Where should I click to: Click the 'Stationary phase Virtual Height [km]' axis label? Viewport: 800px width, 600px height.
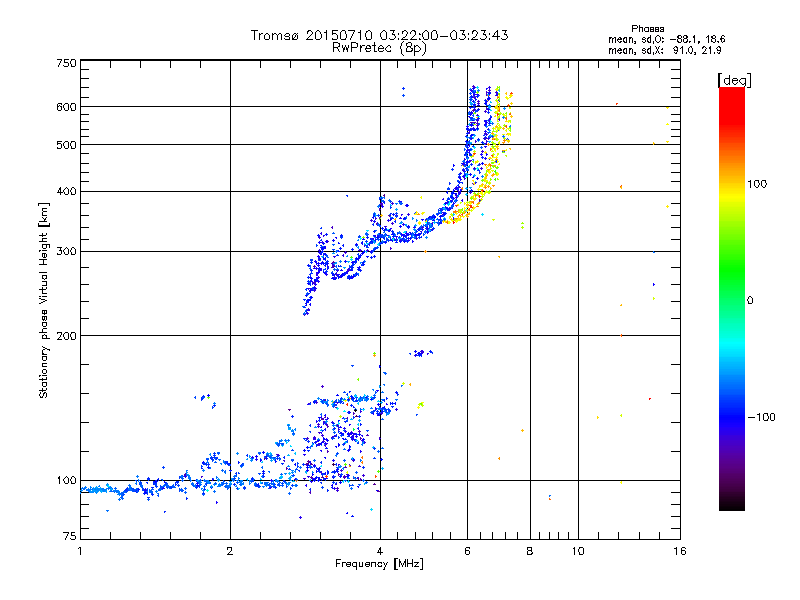(x=44, y=301)
